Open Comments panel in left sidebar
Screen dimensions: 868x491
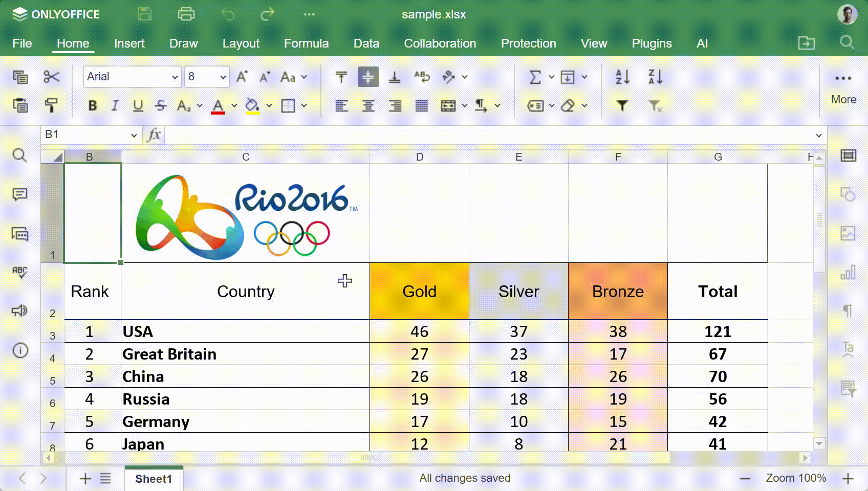19,194
